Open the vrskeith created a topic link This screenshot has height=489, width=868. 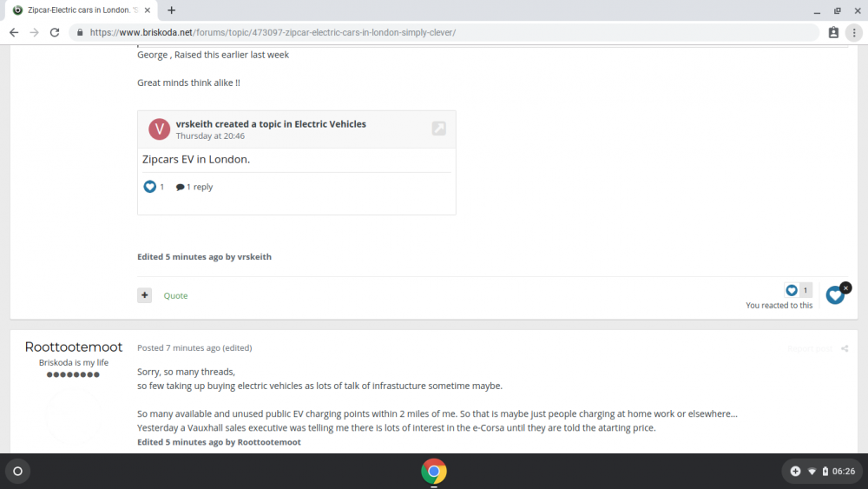[271, 124]
